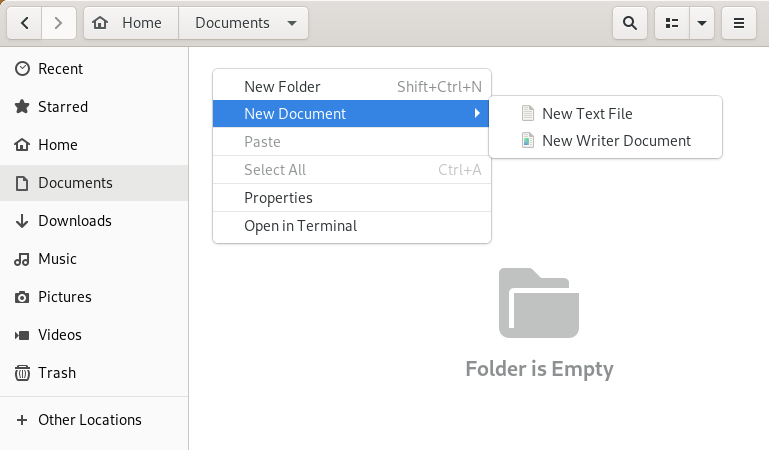This screenshot has width=769, height=450.
Task: Click the New Text File icon
Action: pyautogui.click(x=528, y=114)
